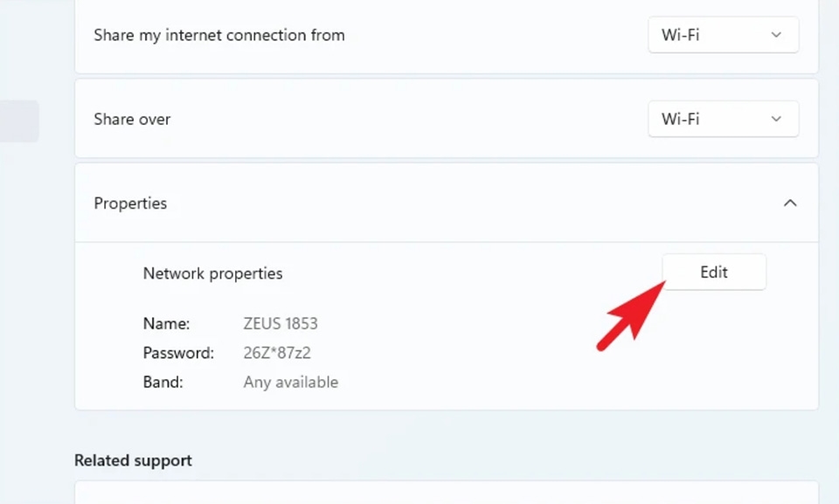Select the hotspot name 'ZEUS 1853'
This screenshot has width=839, height=504.
point(280,322)
